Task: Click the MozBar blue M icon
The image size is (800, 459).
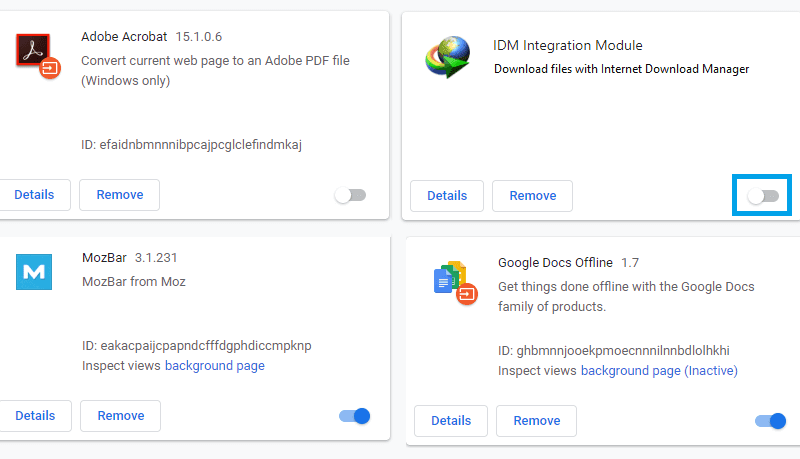Action: [34, 272]
